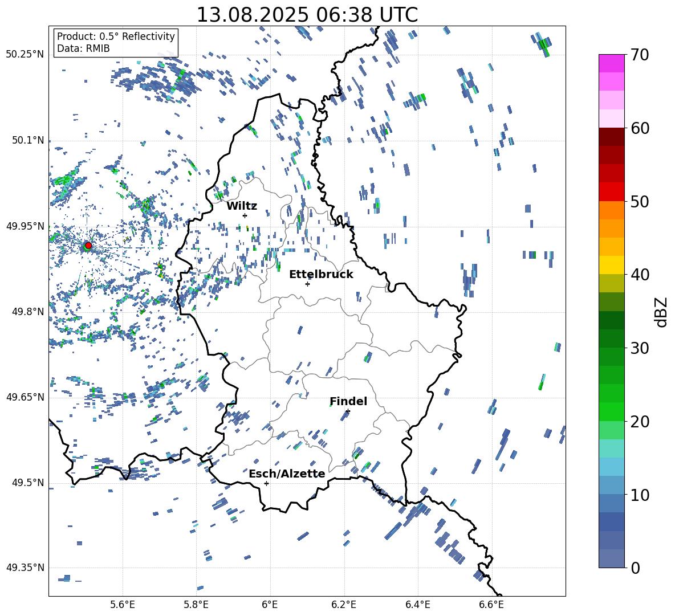Image resolution: width=675 pixels, height=616 pixels.
Task: Pick the orange band below 50 dBZ
Action: (x=612, y=210)
